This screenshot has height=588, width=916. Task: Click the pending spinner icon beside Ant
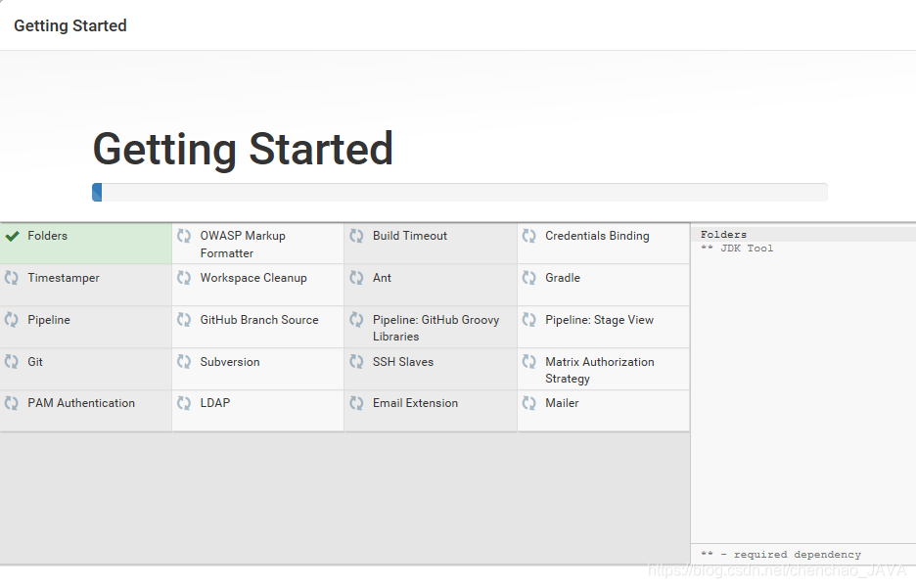pyautogui.click(x=356, y=278)
